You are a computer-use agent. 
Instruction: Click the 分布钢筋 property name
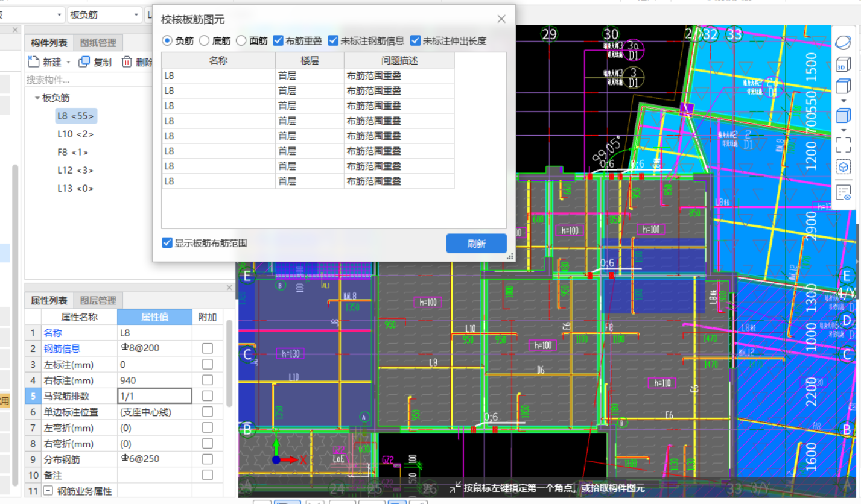(x=62, y=459)
